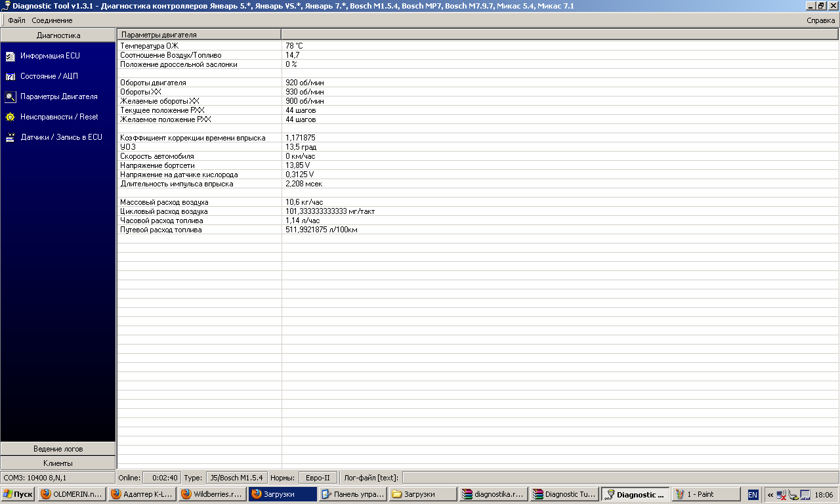Click the EN language indicator
Image resolution: width=840 pixels, height=504 pixels.
point(753,494)
